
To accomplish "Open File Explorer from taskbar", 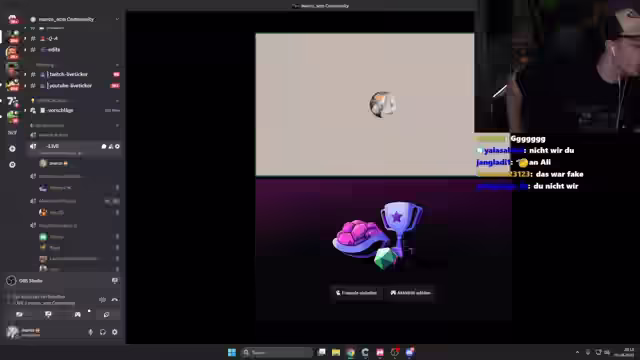I will (336, 352).
